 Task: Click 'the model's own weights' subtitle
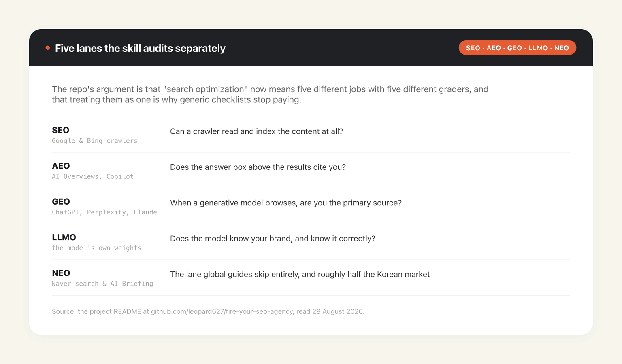point(96,248)
